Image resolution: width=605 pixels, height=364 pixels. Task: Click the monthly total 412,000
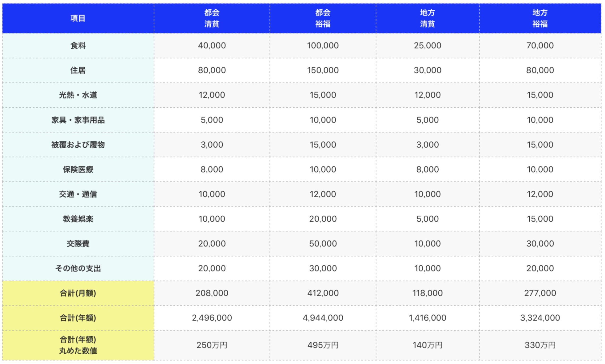click(323, 293)
